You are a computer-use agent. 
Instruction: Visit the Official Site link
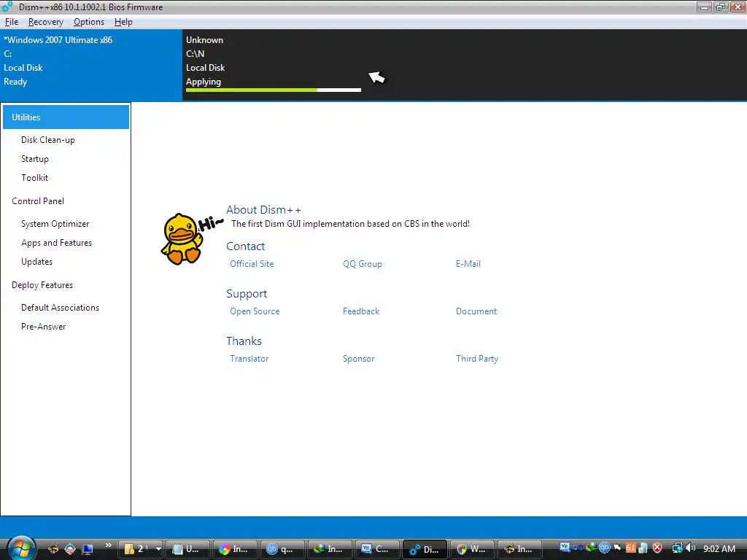point(252,264)
